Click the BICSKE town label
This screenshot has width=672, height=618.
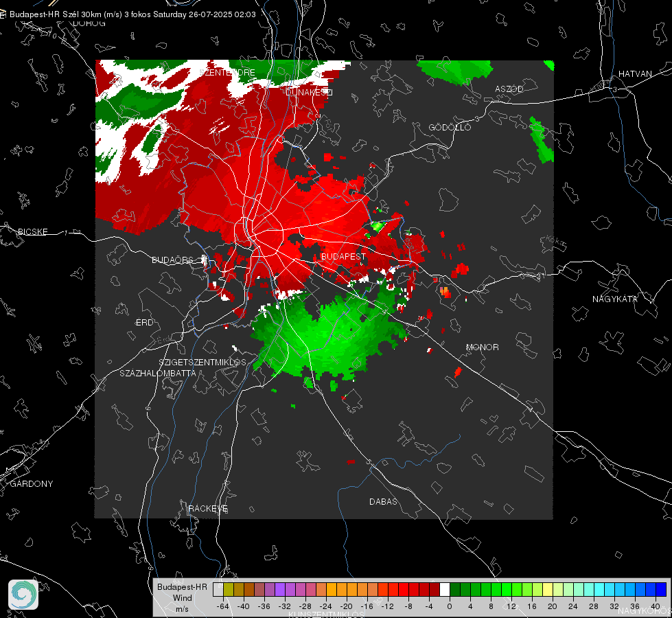pos(32,231)
